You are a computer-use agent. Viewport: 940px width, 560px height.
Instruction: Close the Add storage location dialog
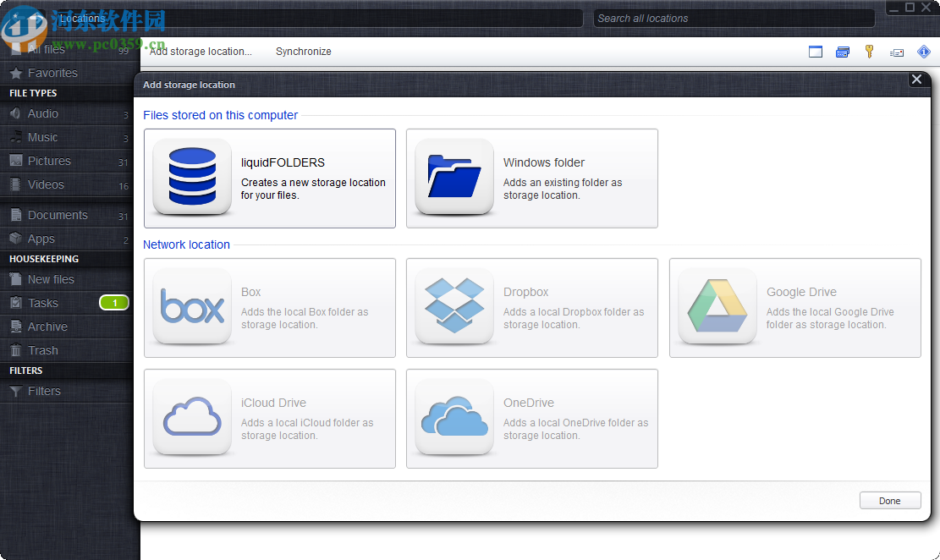click(916, 80)
